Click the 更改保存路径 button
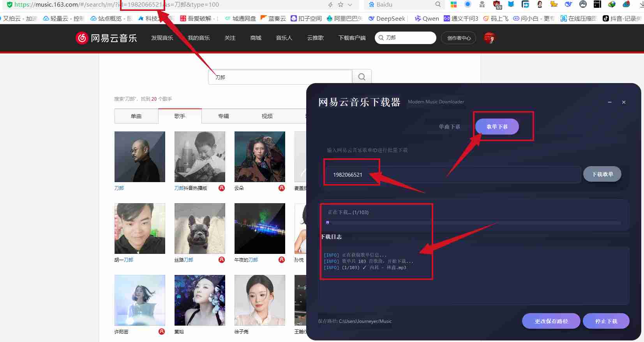 coord(551,321)
